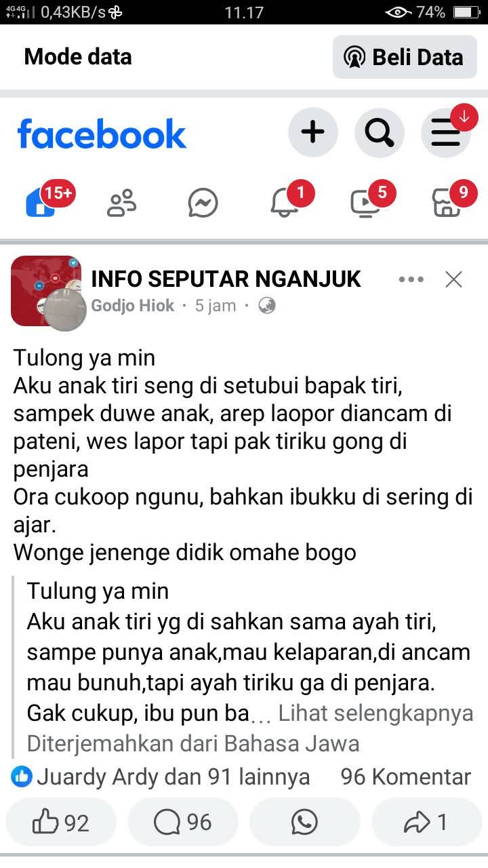488x868 pixels.
Task: Dismiss the post with X icon
Action: (453, 279)
